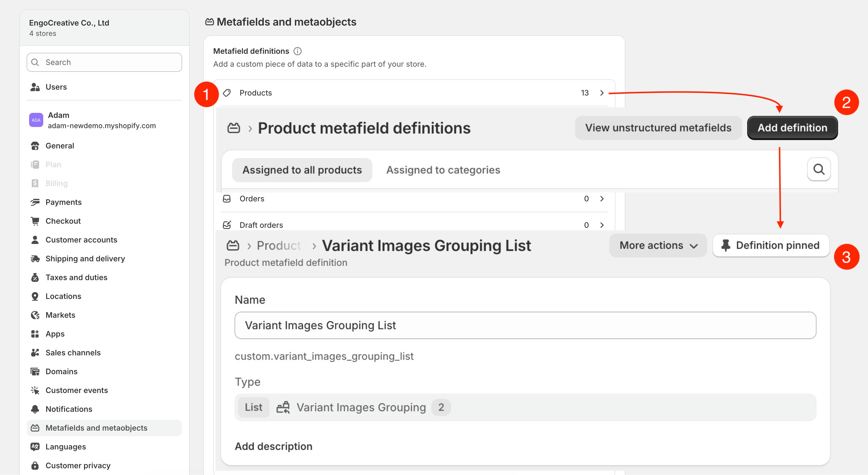Click the Locations pin icon
The width and height of the screenshot is (868, 475).
click(35, 296)
